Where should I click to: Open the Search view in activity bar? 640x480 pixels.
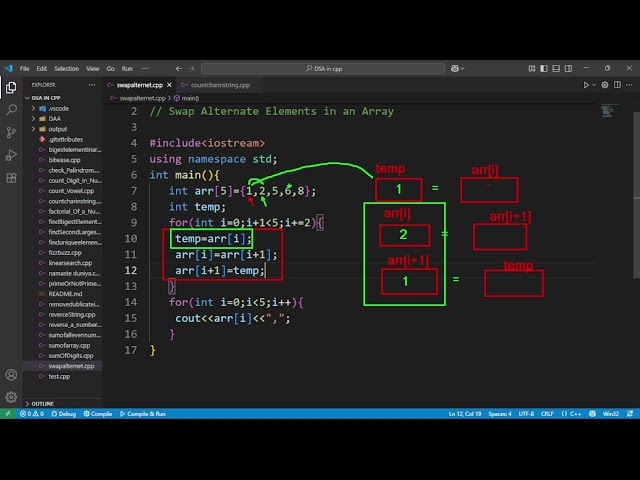11,109
